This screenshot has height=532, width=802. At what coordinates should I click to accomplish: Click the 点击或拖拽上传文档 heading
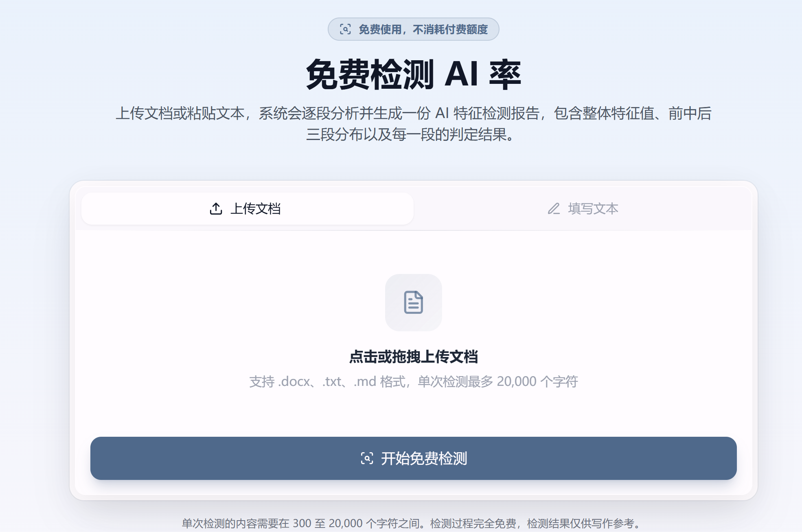pyautogui.click(x=413, y=357)
